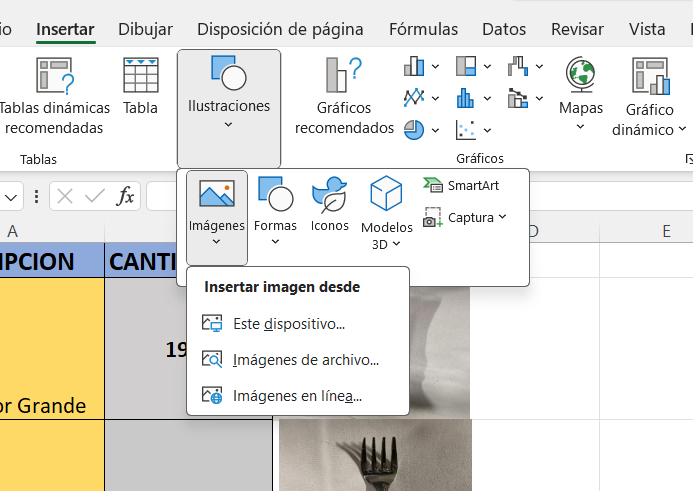Select column E header
Screen dimensions: 693x491
point(646,231)
